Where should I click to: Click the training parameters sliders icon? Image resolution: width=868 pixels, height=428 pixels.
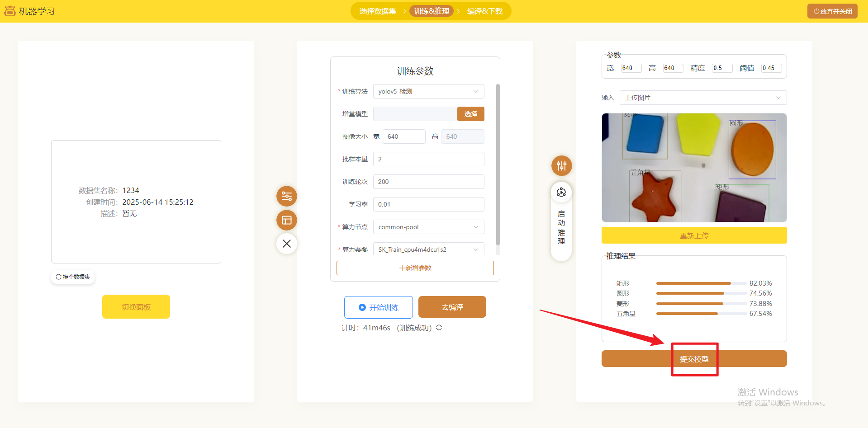pos(287,196)
